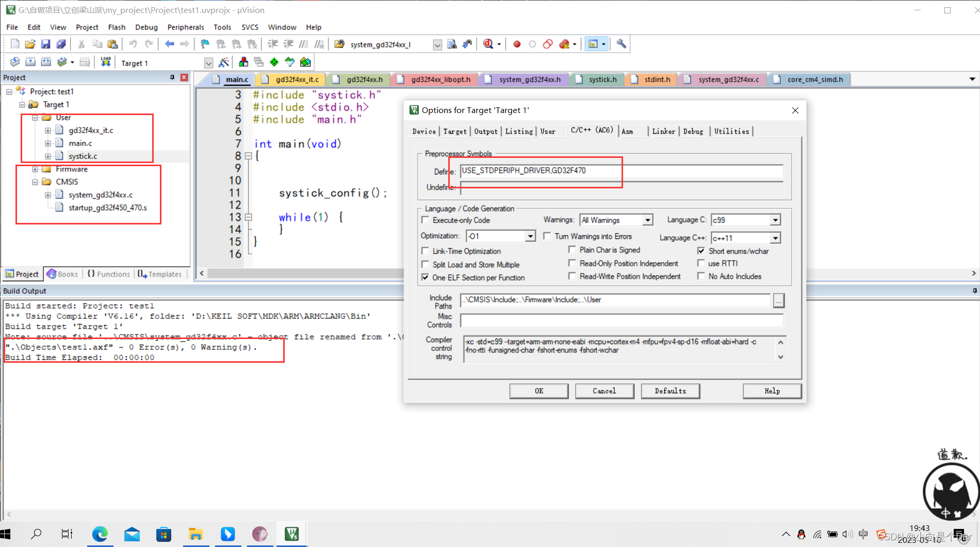The image size is (980, 547).
Task: Open the Manage Project Items icon
Action: [243, 62]
